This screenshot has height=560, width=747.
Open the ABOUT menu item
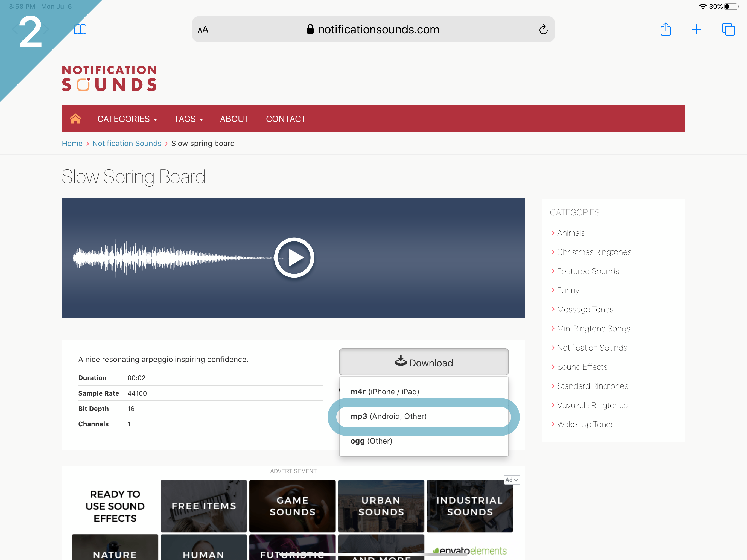tap(234, 119)
